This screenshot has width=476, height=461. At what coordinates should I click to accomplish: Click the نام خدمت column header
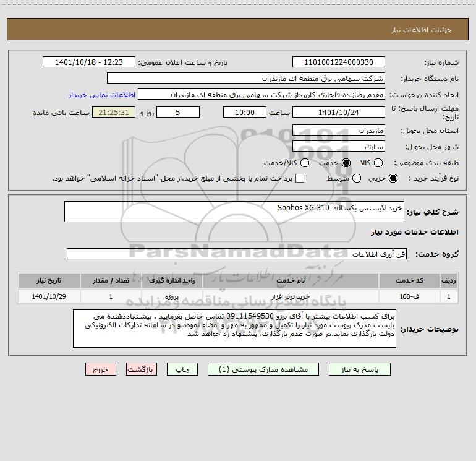[x=291, y=280]
